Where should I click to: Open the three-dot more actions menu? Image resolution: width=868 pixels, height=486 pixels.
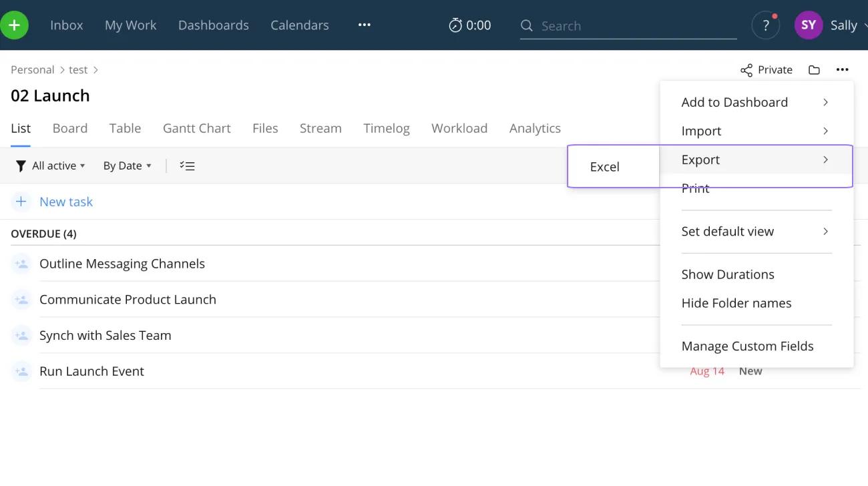click(842, 69)
